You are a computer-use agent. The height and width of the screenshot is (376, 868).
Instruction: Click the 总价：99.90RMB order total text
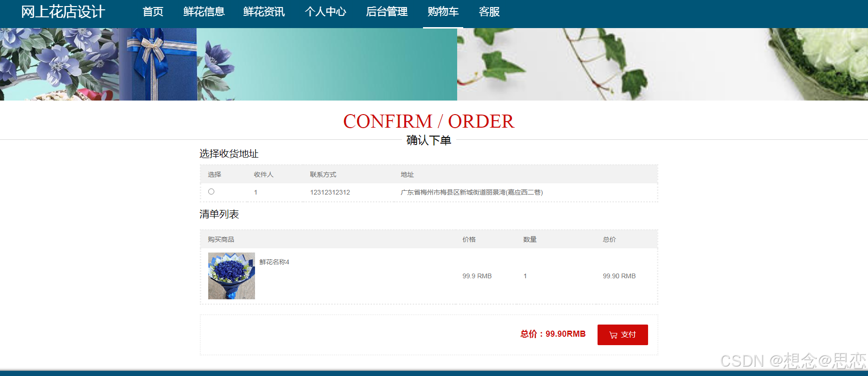pyautogui.click(x=553, y=334)
